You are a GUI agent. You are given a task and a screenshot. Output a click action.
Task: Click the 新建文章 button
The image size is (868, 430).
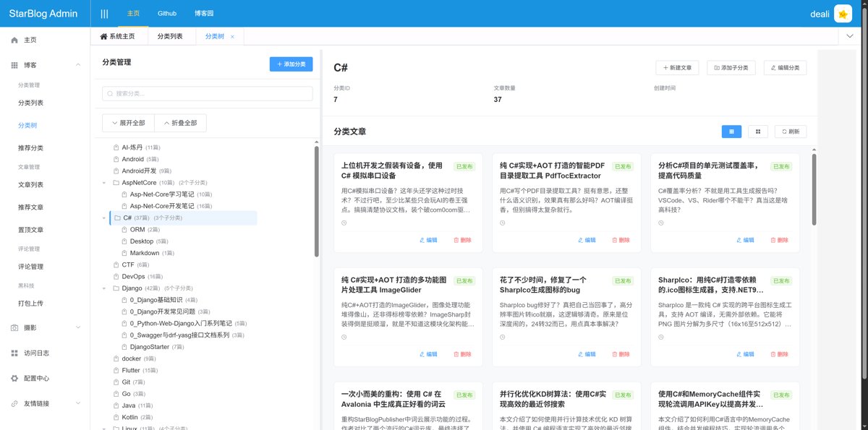(x=676, y=68)
